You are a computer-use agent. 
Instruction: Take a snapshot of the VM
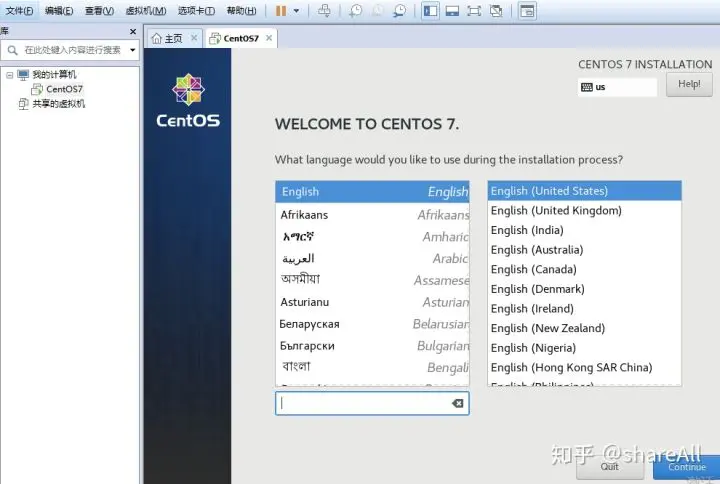[x=355, y=11]
